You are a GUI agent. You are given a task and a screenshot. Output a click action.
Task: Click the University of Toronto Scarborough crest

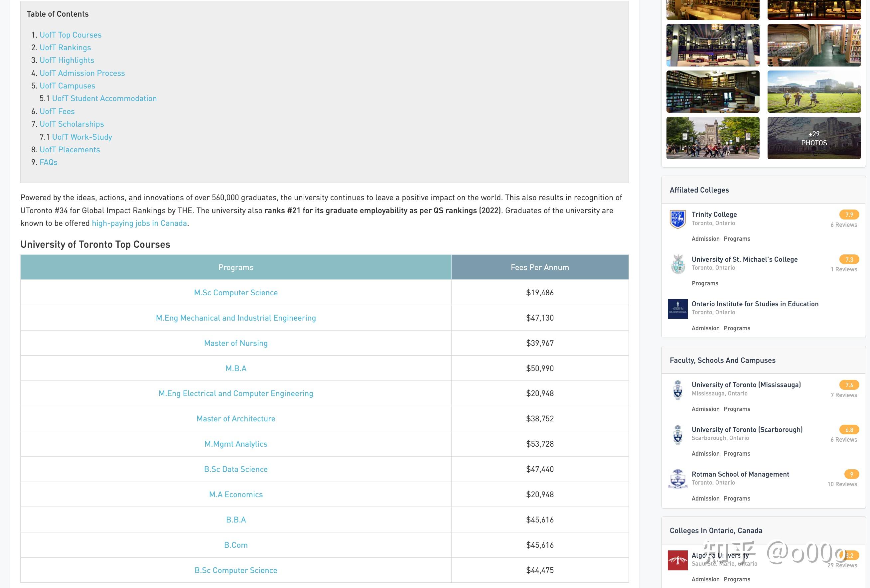coord(677,435)
